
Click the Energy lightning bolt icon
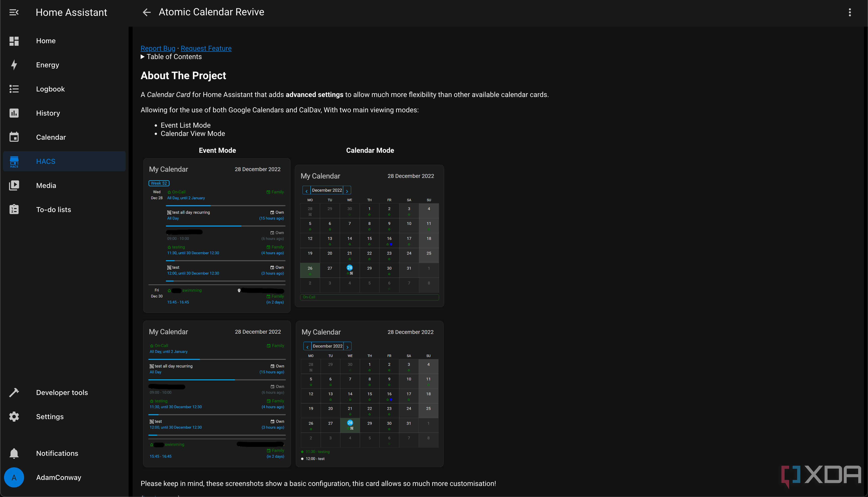click(14, 65)
